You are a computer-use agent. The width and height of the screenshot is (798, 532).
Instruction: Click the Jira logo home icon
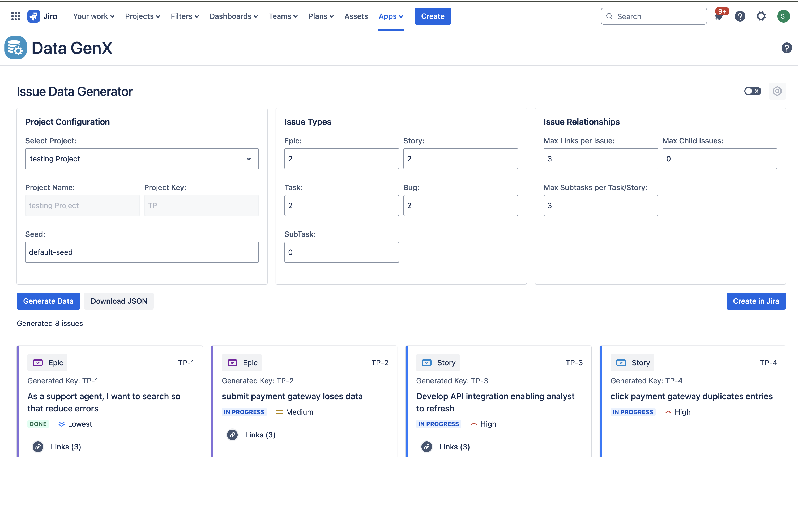(x=34, y=16)
